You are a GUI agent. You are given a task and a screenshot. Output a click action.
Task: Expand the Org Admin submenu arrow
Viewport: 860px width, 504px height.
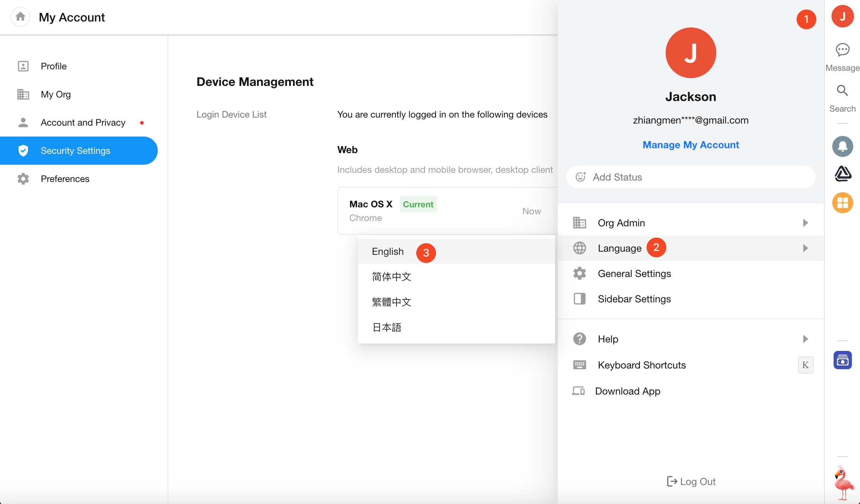(x=805, y=223)
